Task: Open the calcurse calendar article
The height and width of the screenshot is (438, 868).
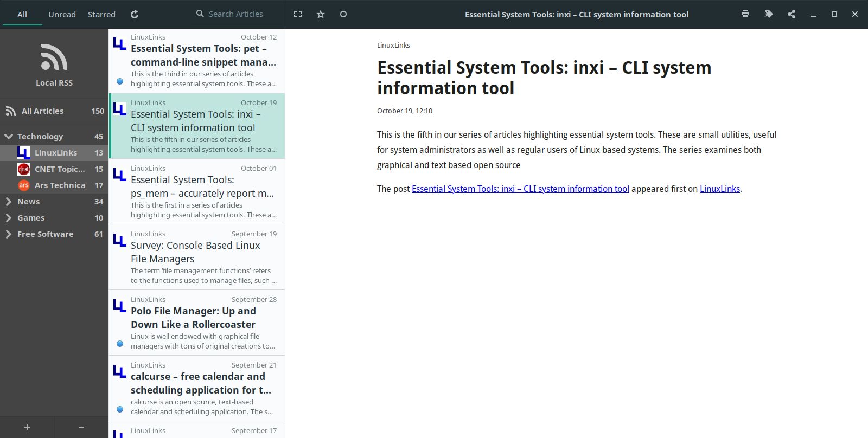Action: [x=197, y=388]
